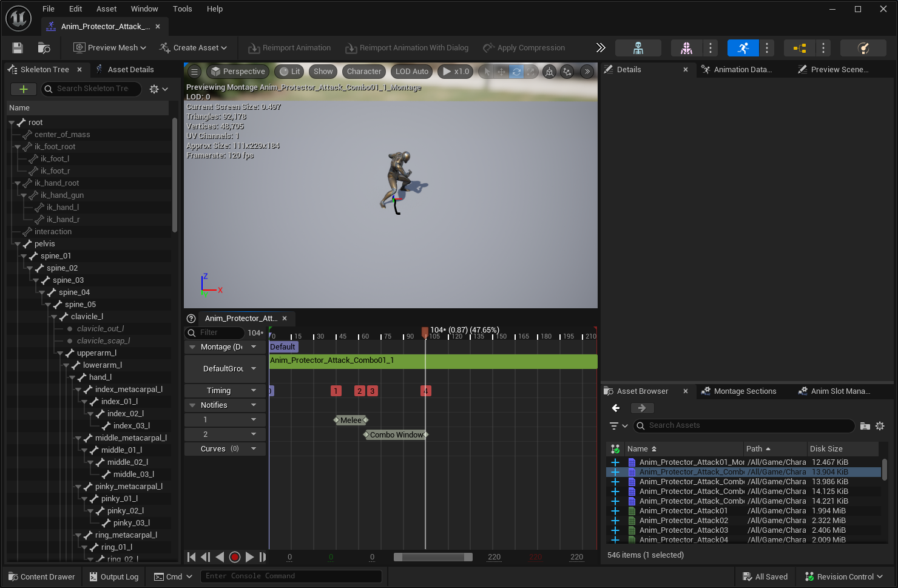Open the Physics asset mode icon
The height and width of the screenshot is (588, 898).
(863, 48)
